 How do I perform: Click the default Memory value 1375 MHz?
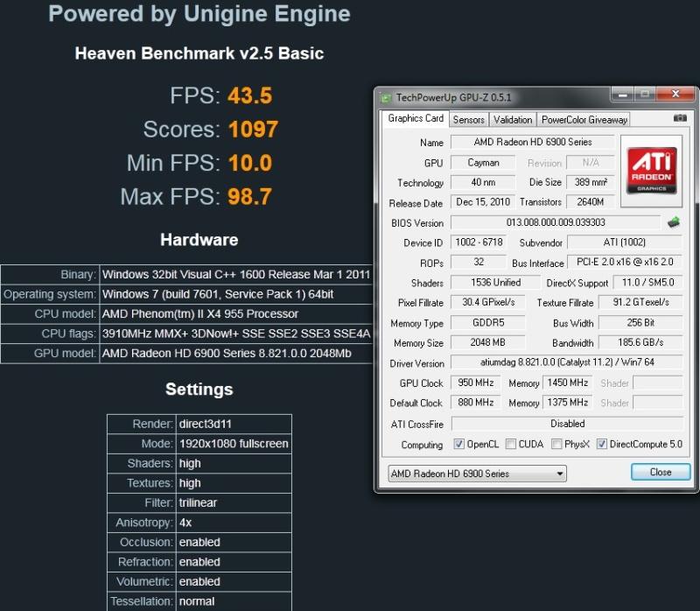click(567, 403)
